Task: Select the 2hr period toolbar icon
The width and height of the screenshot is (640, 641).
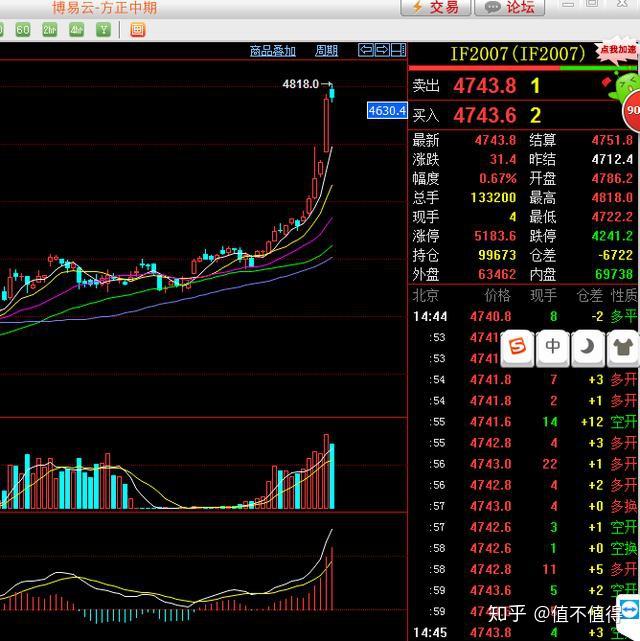Action: (49, 30)
